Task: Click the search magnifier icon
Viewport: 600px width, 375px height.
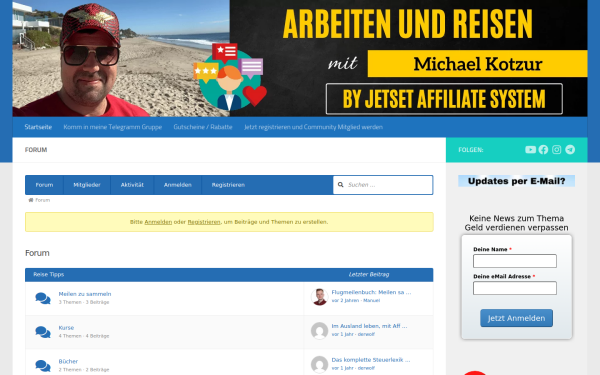Action: click(341, 185)
